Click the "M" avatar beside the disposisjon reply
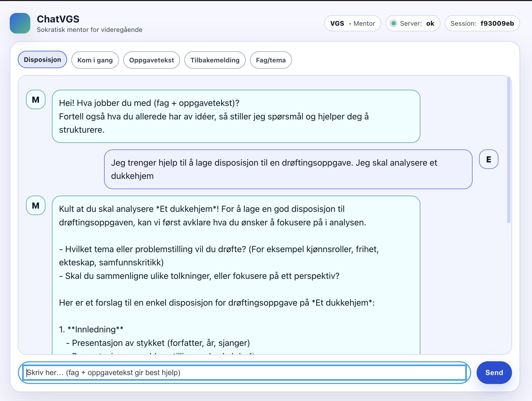Screen dimensions: 532x401 pos(35,206)
